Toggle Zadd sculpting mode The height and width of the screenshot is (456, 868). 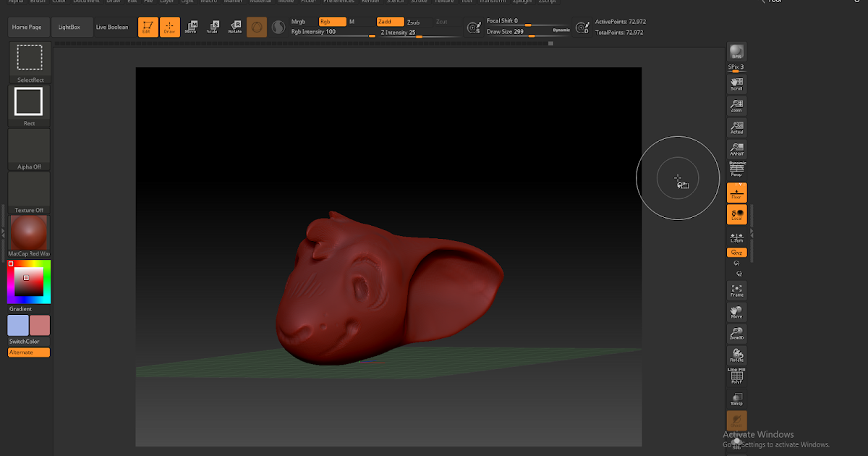[391, 22]
